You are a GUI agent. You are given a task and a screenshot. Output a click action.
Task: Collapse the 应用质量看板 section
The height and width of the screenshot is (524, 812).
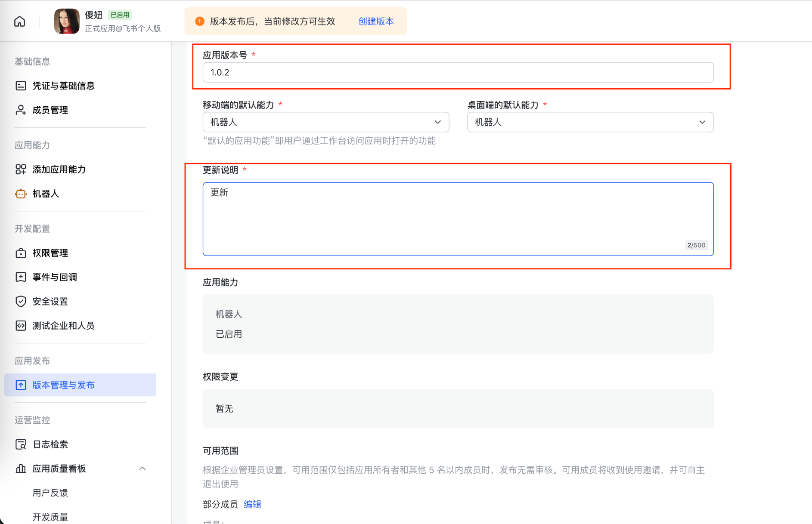pyautogui.click(x=143, y=469)
